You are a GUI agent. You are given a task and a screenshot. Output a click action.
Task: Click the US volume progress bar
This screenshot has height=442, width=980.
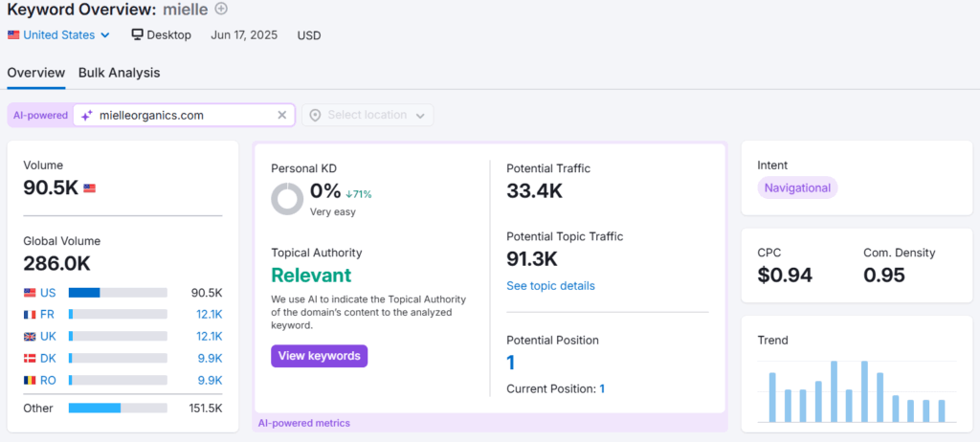(118, 293)
